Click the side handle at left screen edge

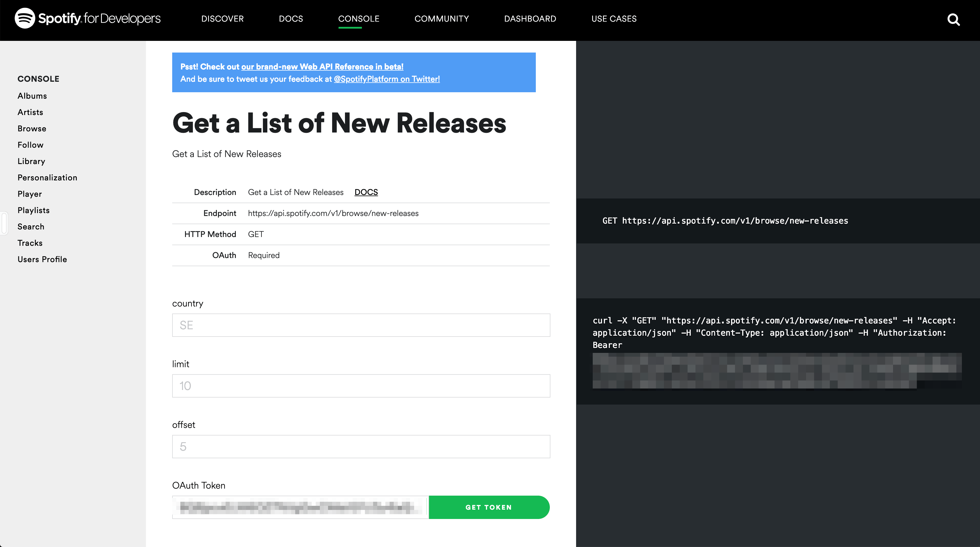4,223
